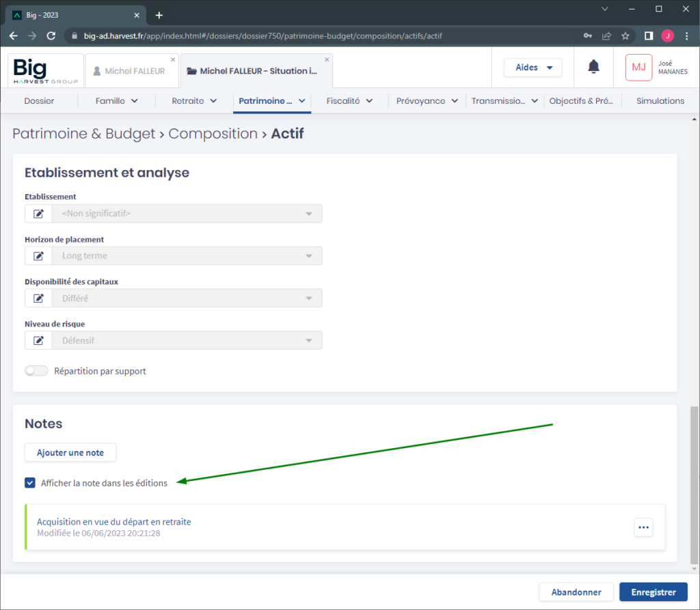Reload the page with the browser refresh icon

click(51, 36)
